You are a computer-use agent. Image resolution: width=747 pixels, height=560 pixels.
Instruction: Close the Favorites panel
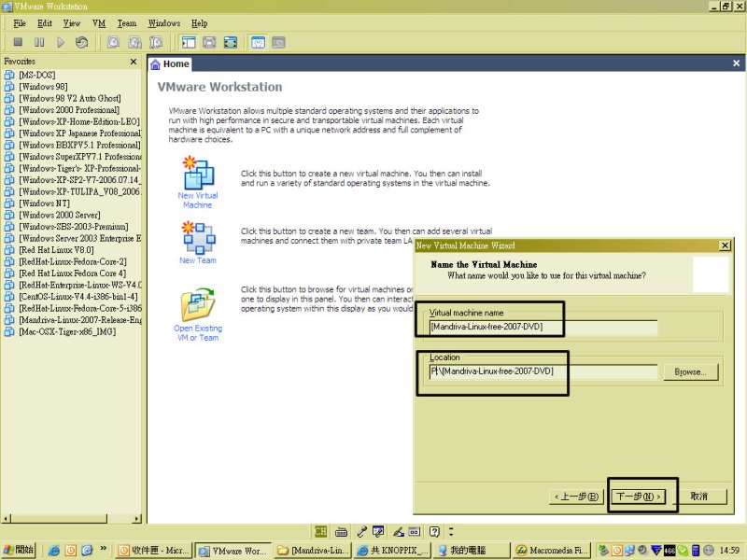(x=134, y=62)
